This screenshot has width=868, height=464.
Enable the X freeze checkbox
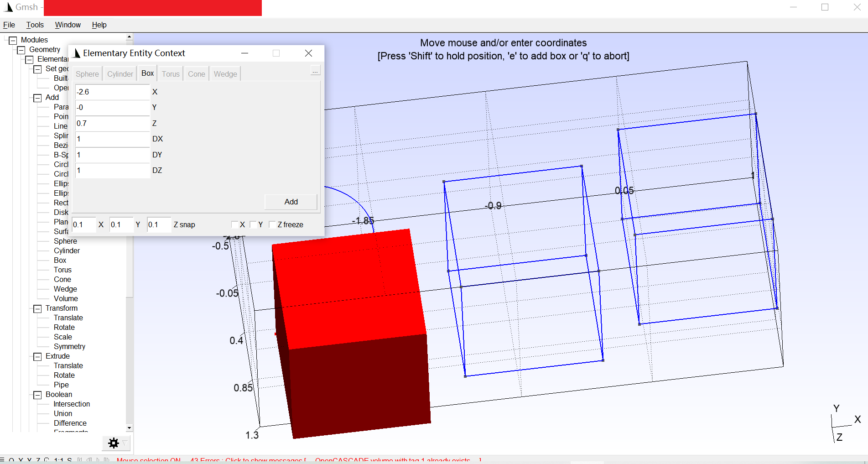click(234, 224)
